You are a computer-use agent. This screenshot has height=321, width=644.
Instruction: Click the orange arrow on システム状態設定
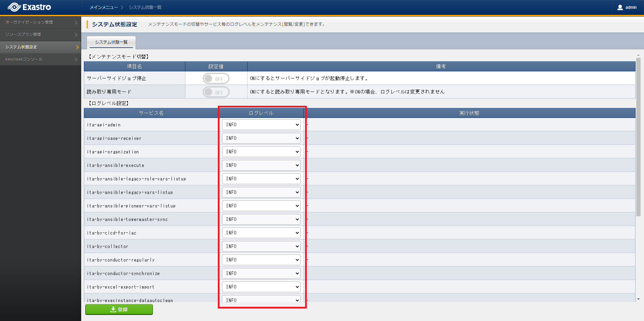pos(77,47)
